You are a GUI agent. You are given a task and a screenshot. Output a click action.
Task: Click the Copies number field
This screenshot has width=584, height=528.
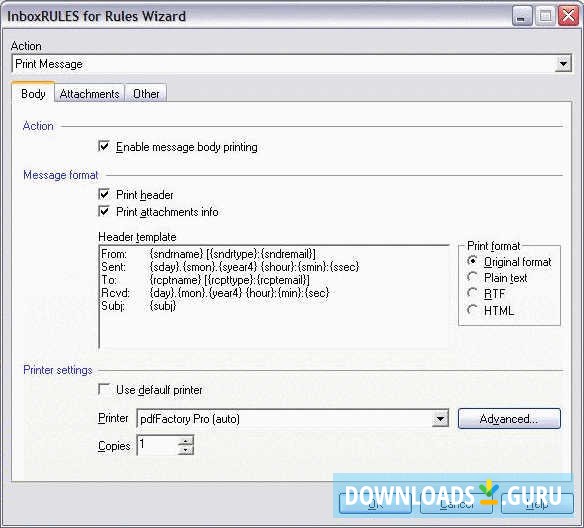(x=158, y=445)
